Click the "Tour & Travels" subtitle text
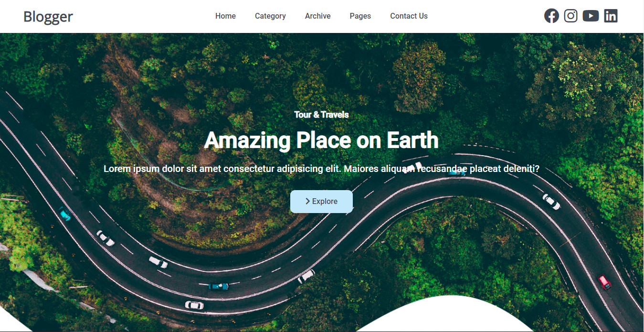The image size is (644, 332). click(x=321, y=115)
